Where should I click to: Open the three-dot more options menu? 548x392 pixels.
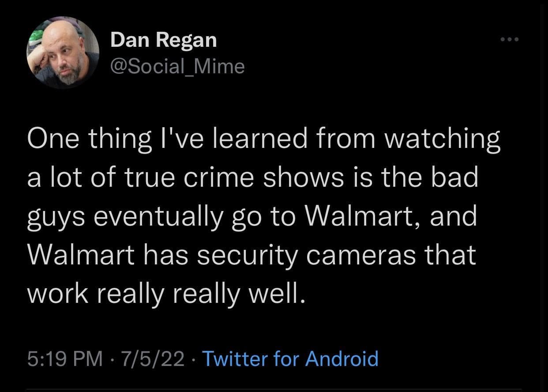(x=510, y=40)
